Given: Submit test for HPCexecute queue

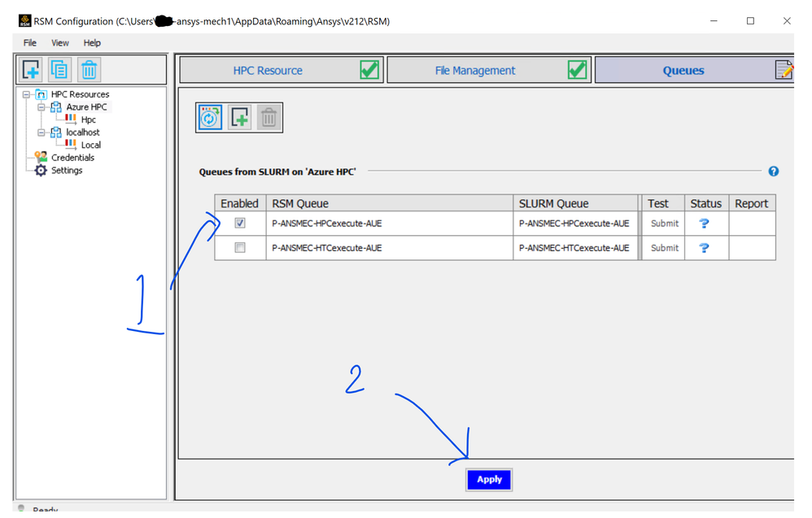Looking at the screenshot, I should point(665,224).
